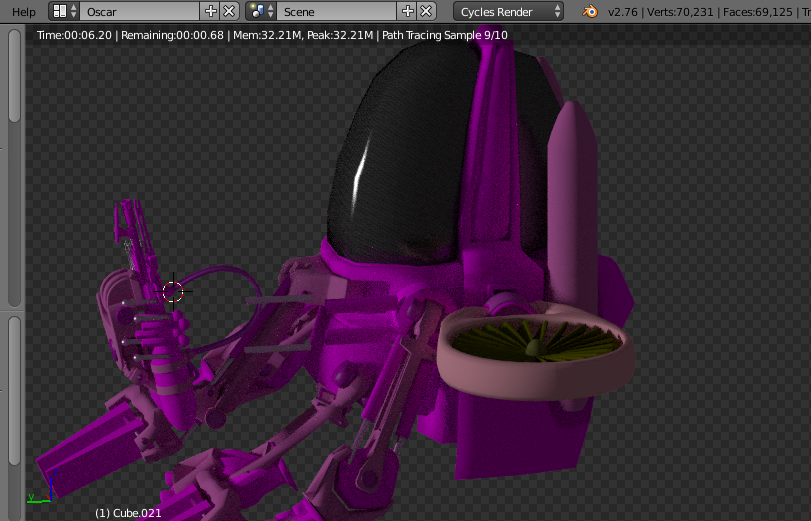The width and height of the screenshot is (811, 521).
Task: Click the Blender logo icon
Action: coord(591,12)
